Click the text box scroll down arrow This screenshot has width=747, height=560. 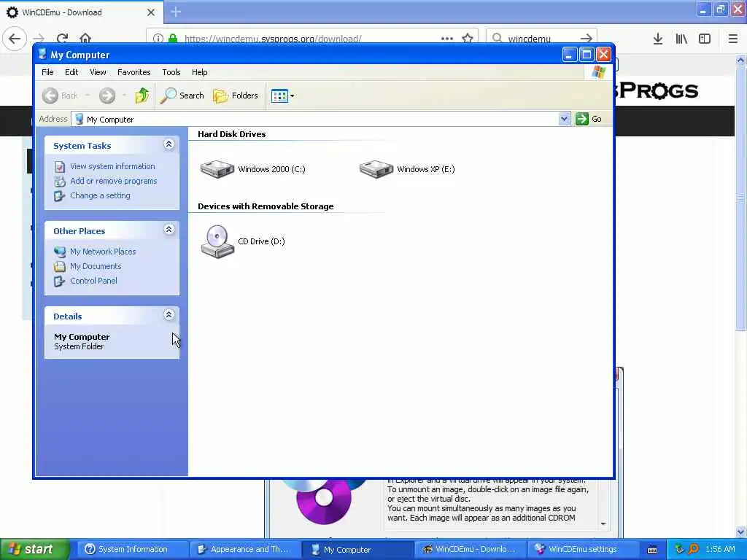tap(603, 524)
